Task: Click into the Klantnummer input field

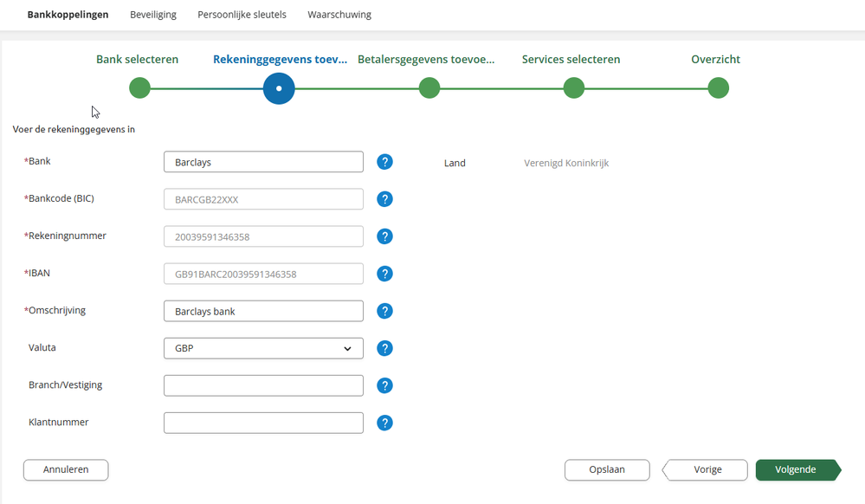Action: 263,423
